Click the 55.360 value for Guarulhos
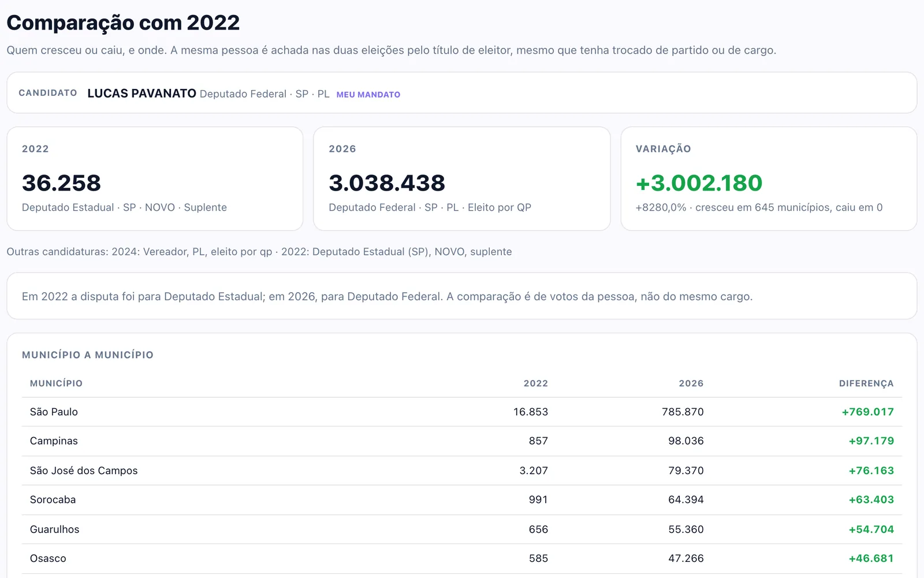This screenshot has height=578, width=924. (686, 529)
